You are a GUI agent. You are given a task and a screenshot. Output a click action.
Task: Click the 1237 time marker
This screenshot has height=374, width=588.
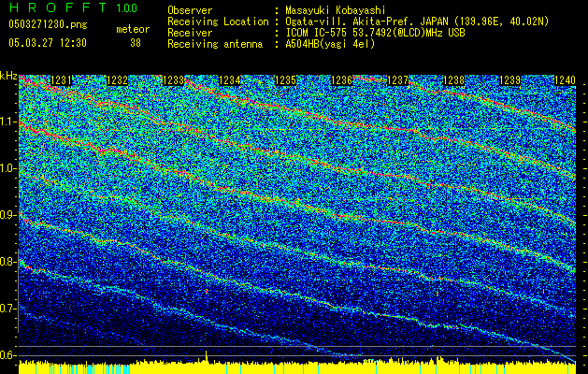pos(398,80)
